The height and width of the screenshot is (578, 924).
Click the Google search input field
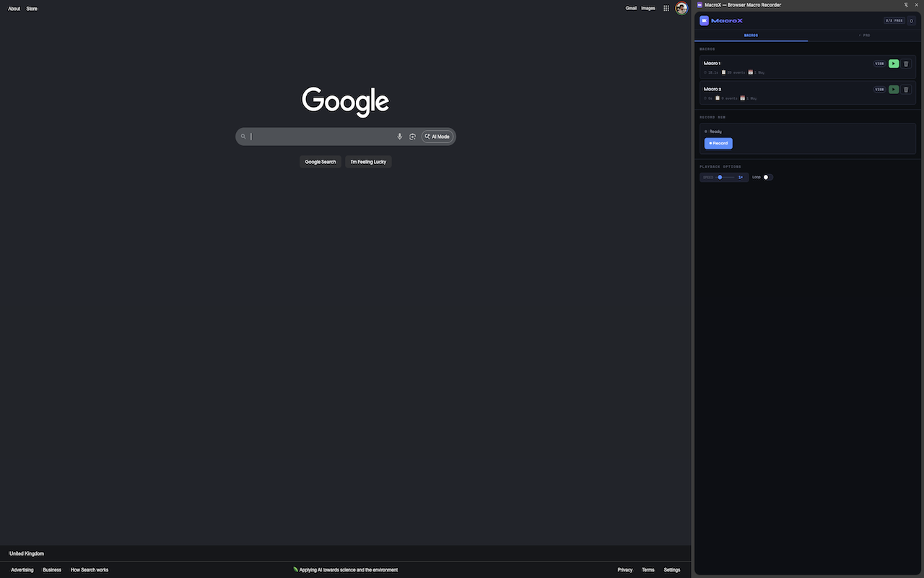321,137
